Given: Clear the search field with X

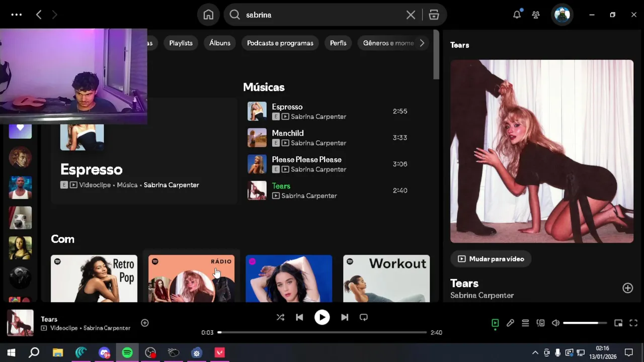Looking at the screenshot, I should 411,15.
